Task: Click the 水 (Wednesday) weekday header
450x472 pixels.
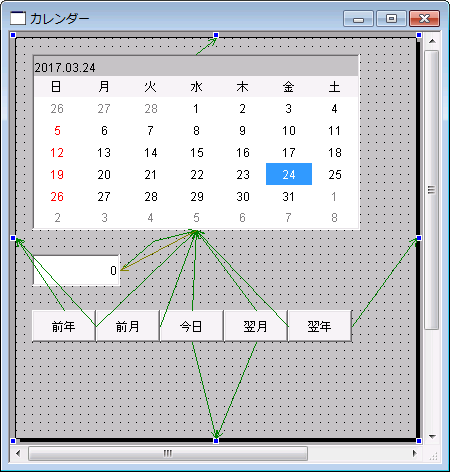Action: pyautogui.click(x=197, y=87)
